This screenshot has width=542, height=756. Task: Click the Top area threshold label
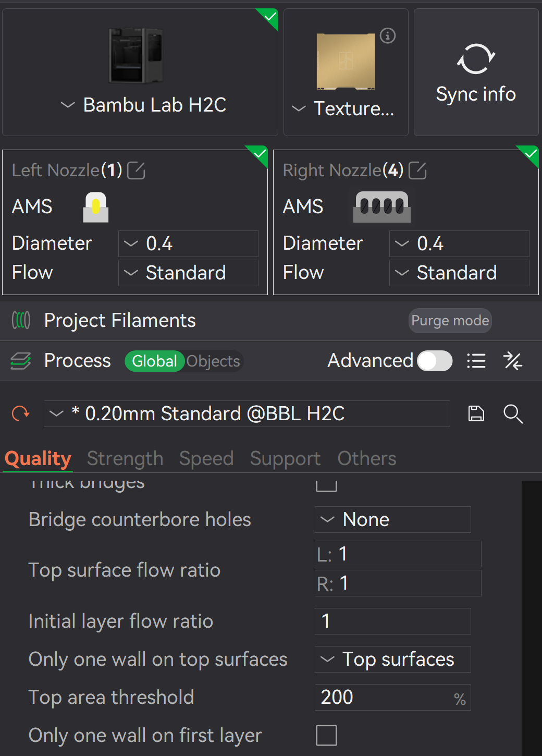click(x=112, y=697)
